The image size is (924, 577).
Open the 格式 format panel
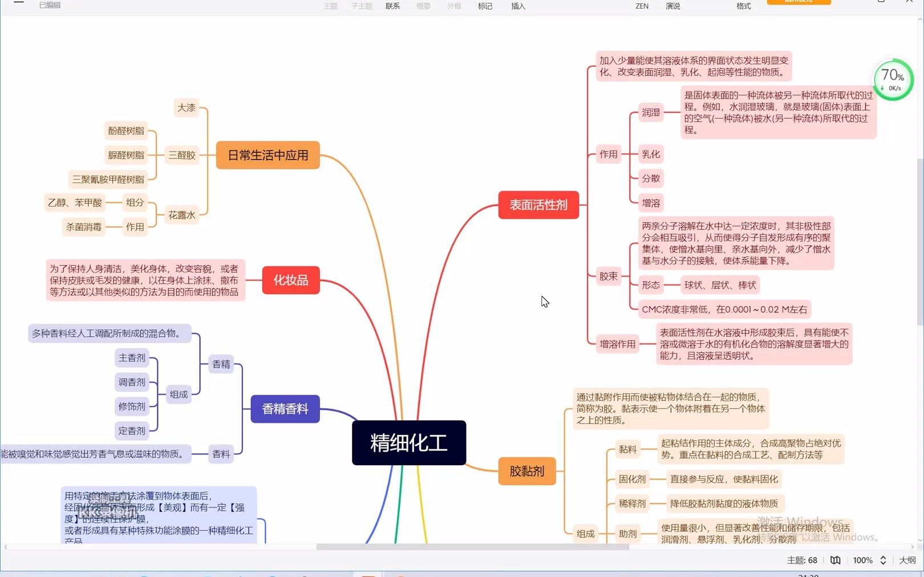click(x=744, y=6)
